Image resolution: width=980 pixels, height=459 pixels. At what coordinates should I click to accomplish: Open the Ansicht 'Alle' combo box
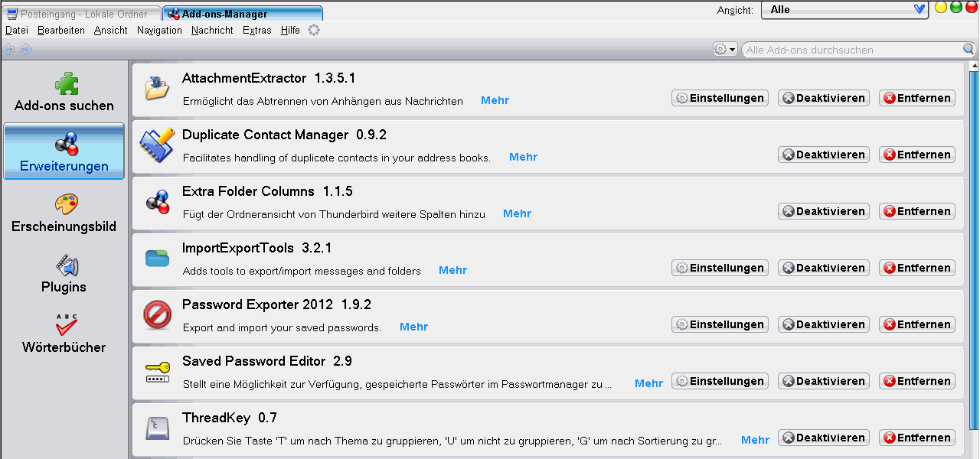(x=844, y=9)
